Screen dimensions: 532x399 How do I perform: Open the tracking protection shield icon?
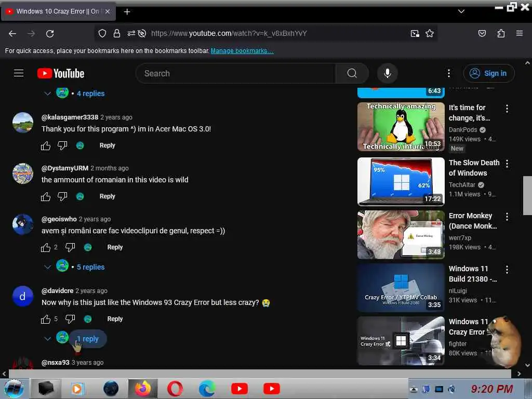click(x=102, y=33)
